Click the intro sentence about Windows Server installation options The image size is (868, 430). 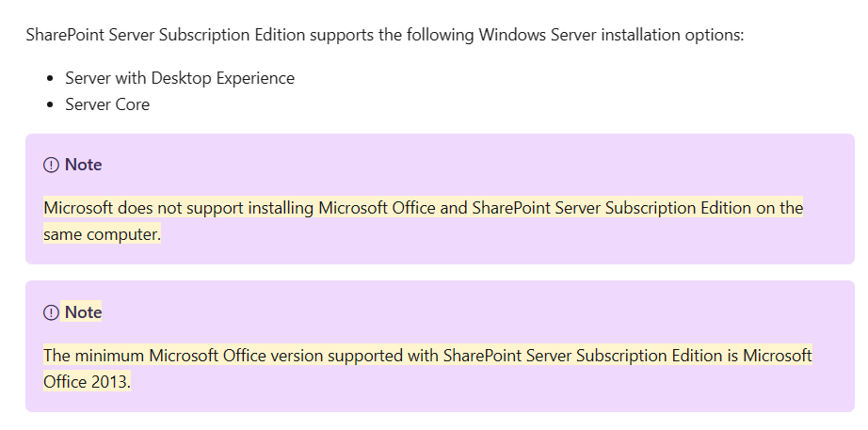click(x=385, y=35)
